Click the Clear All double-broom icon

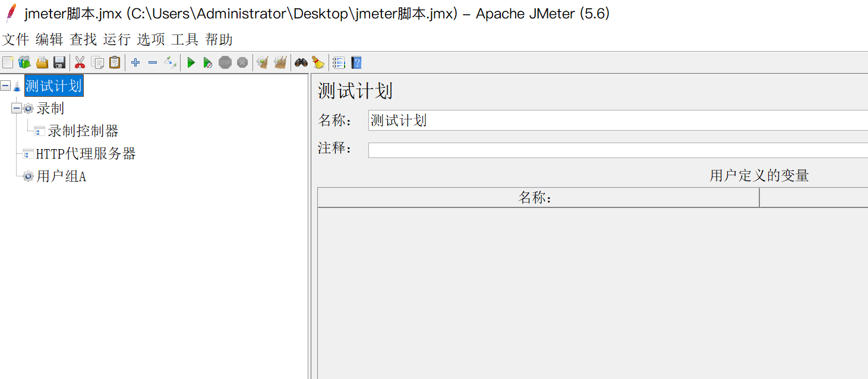tap(280, 62)
